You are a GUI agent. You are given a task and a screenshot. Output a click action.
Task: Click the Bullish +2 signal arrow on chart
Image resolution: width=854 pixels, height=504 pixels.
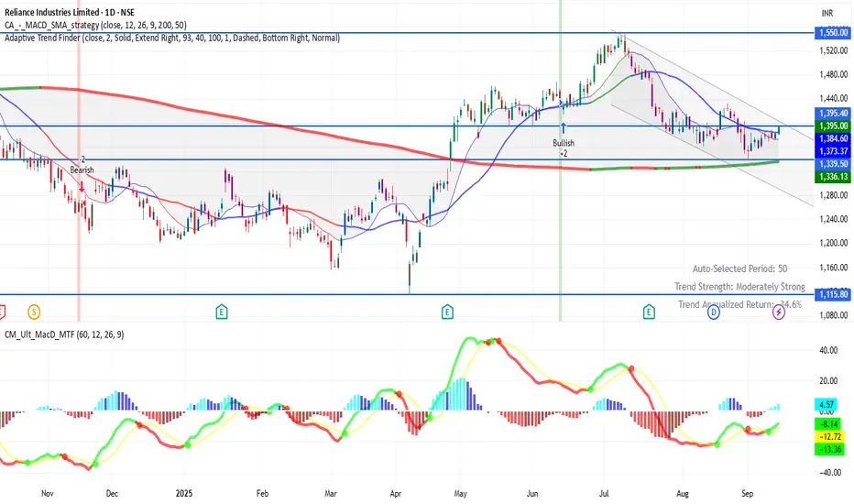564,128
